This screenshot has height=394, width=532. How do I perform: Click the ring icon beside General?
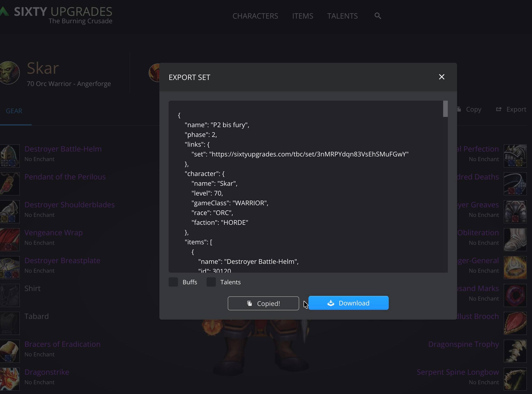coord(515,267)
